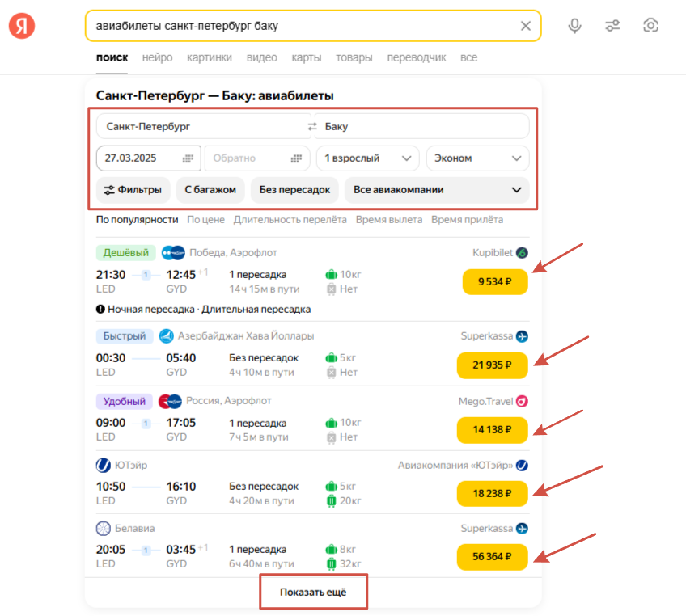Open search settings sliders icon
686x616 pixels.
click(612, 26)
